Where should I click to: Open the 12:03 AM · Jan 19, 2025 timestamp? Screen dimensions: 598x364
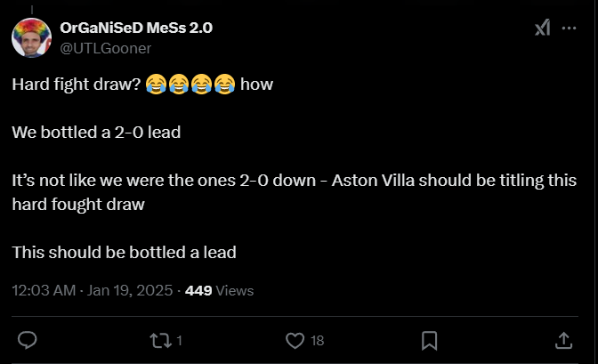(x=93, y=290)
